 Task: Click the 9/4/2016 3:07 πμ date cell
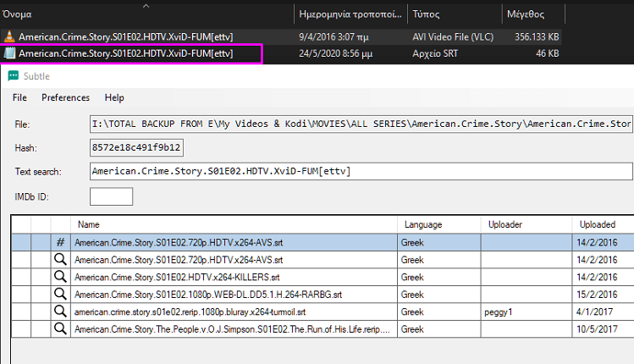pos(334,36)
